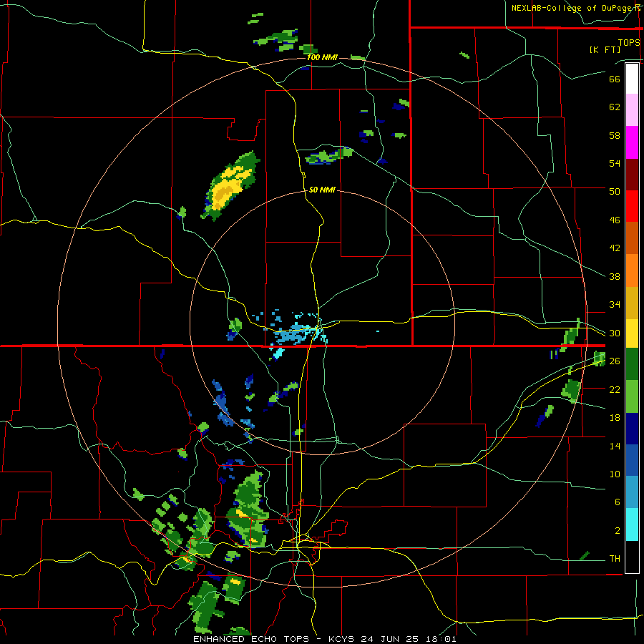The image size is (644, 644).
Task: Click the "ENHANCED ECHO TOPS" caption text
Action: (x=251, y=639)
